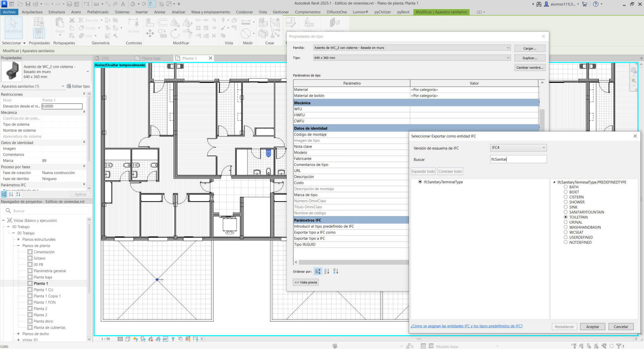Screen dimensions: 644x349
Task: Open the Arquitectura ribbon tab
Action: click(x=32, y=12)
